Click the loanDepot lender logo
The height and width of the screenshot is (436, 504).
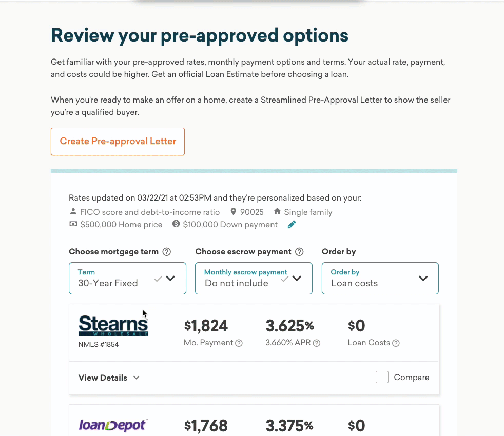[x=113, y=425]
